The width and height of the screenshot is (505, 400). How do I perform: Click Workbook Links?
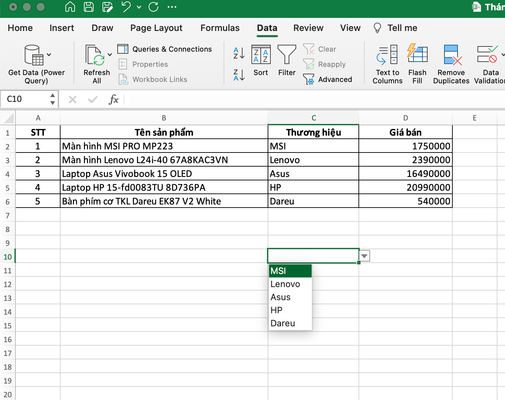[x=153, y=79]
